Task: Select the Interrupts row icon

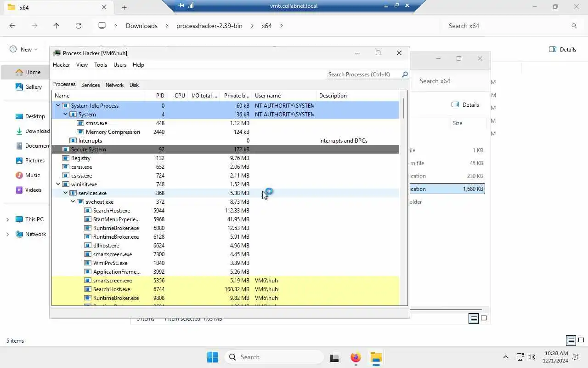Action: 73,141
